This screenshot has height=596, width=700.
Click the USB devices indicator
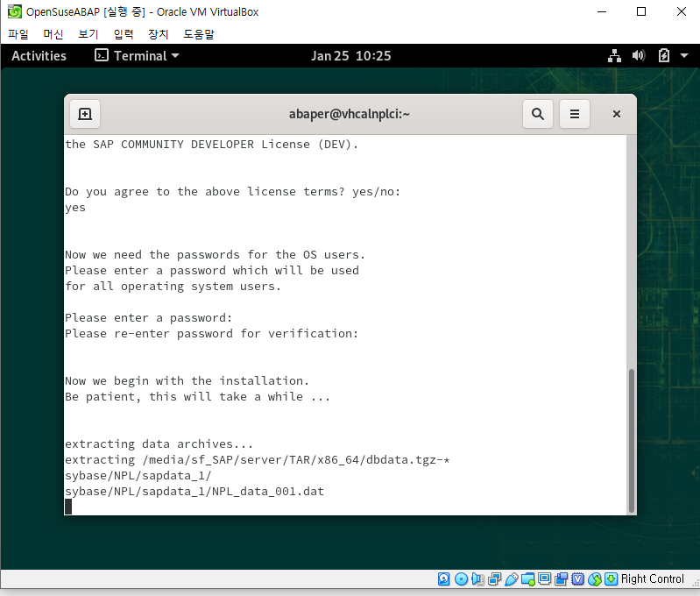pos(512,579)
